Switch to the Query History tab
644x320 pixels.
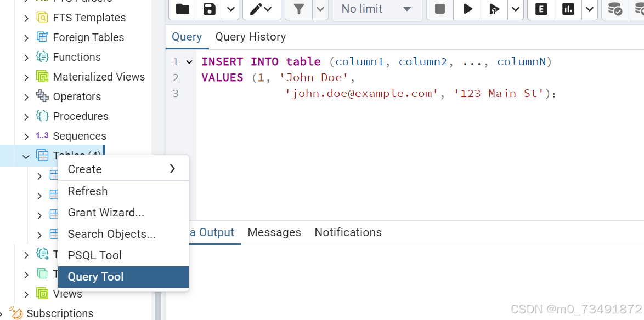(x=251, y=37)
